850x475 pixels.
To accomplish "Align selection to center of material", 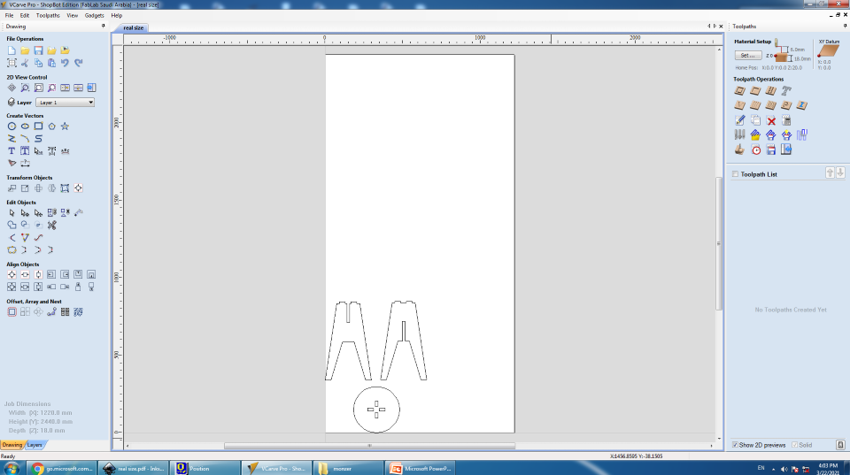I will [11, 275].
